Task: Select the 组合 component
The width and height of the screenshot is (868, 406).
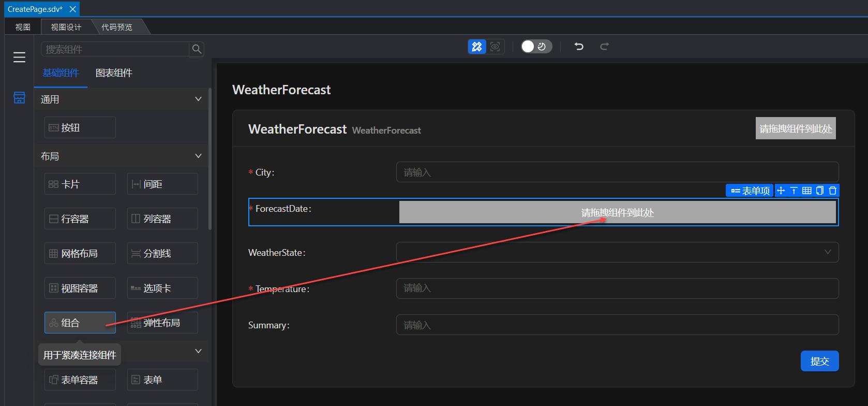Action: coord(80,323)
